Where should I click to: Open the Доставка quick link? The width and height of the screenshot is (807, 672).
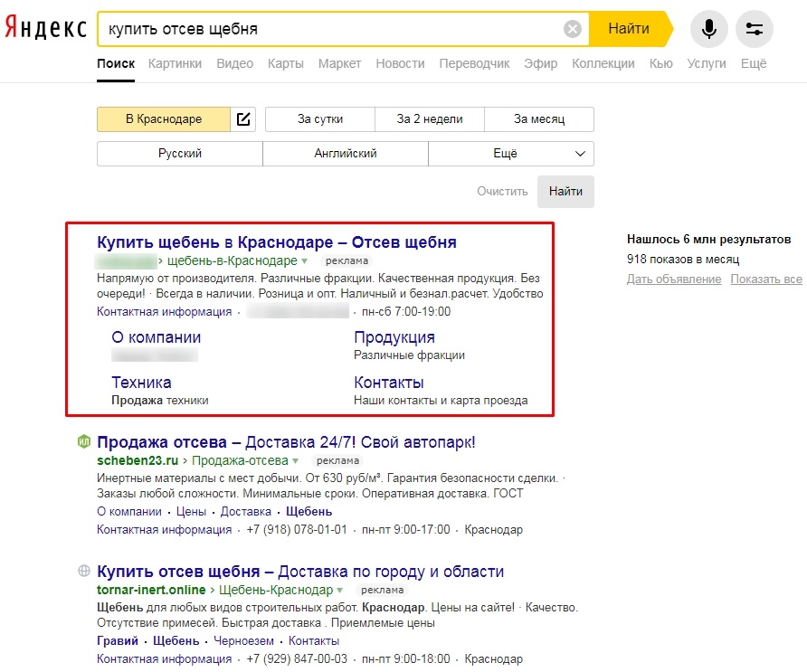click(245, 511)
